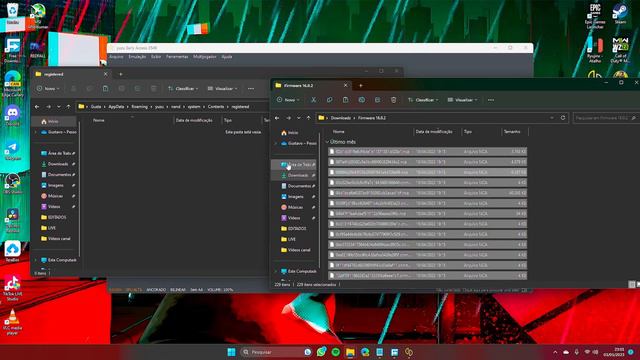Open Classificar dropdown in Firmware 16.0.2 window

point(423,100)
